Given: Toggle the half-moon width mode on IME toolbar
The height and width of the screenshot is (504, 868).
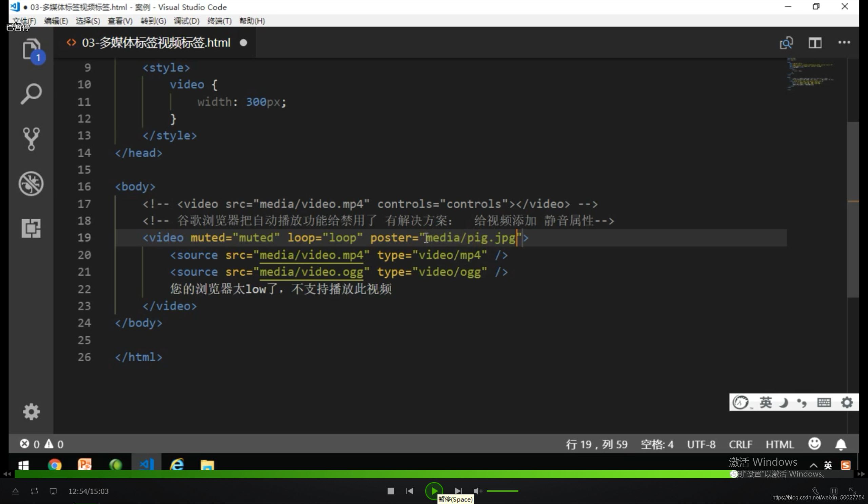Looking at the screenshot, I should coord(784,402).
